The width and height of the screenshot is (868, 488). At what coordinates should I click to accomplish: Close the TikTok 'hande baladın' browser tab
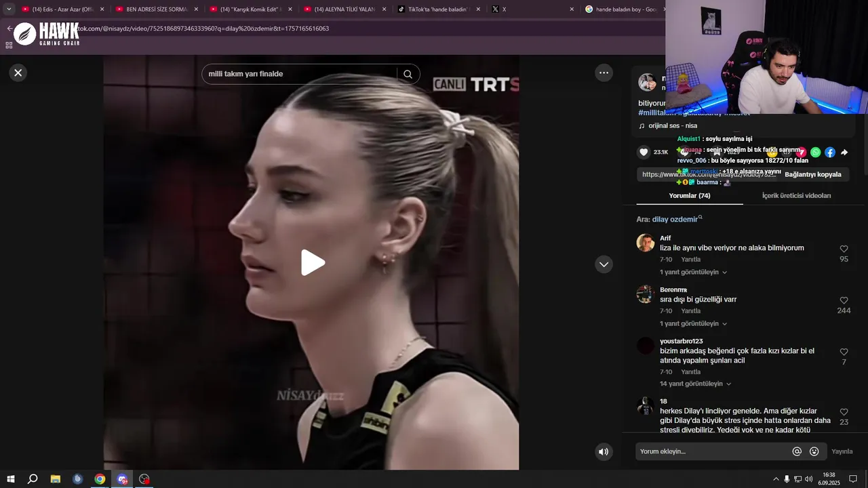click(478, 9)
